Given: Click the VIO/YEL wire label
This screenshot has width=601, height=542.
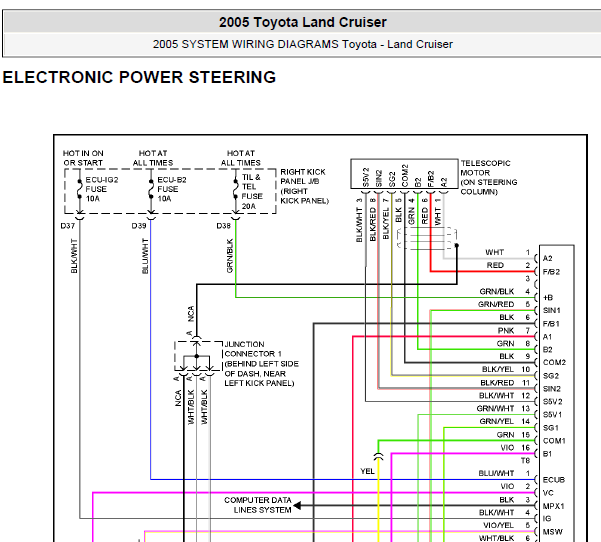Looking at the screenshot, I should coord(498,525).
